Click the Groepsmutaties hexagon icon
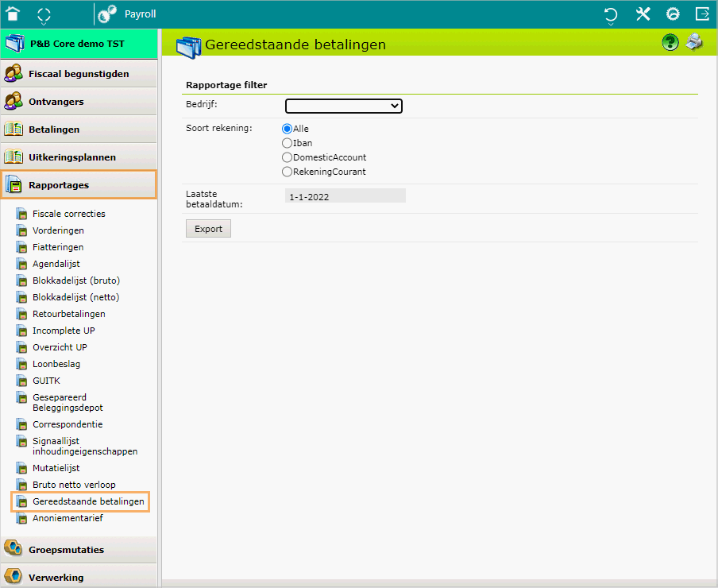This screenshot has width=718, height=588. pos(13,547)
